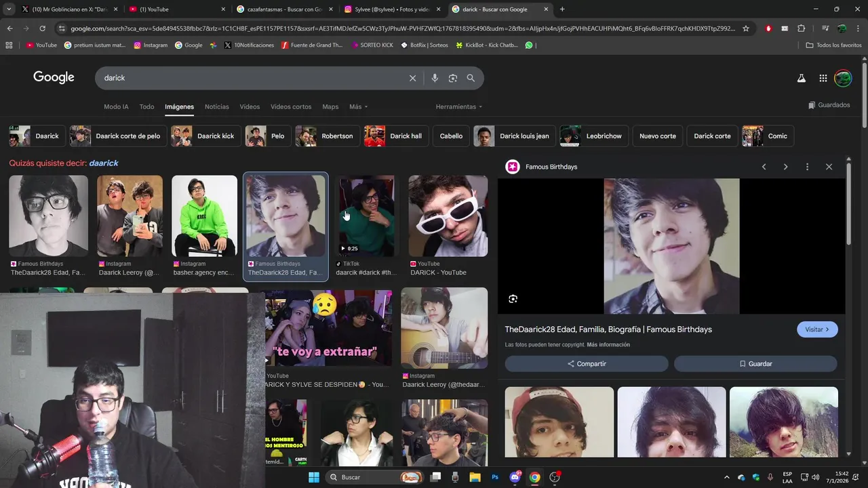Screen dimensions: 868x488
Task: Close the image preview panel
Action: [x=829, y=167]
